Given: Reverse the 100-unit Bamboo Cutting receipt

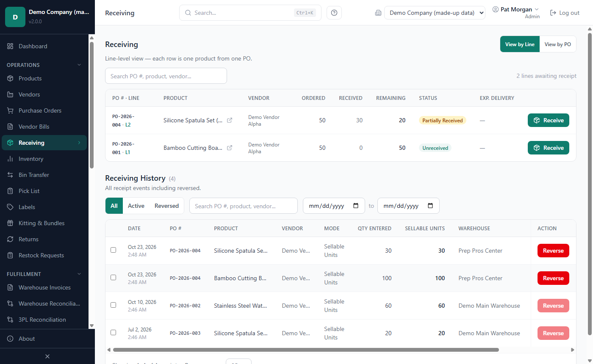Looking at the screenshot, I should tap(553, 278).
